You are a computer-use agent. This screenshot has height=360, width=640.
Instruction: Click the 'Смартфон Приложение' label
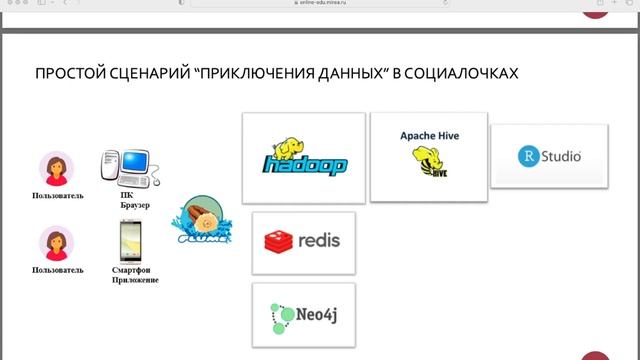[135, 275]
